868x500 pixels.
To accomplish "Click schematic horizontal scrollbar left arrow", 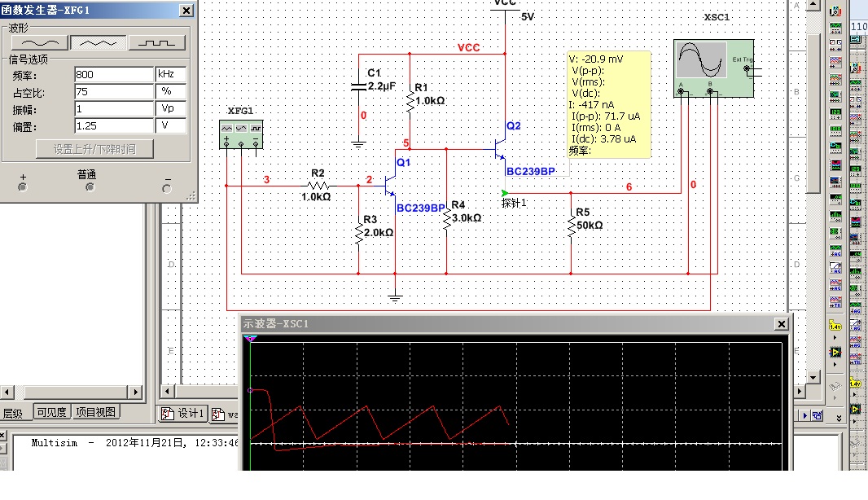I will (x=167, y=392).
